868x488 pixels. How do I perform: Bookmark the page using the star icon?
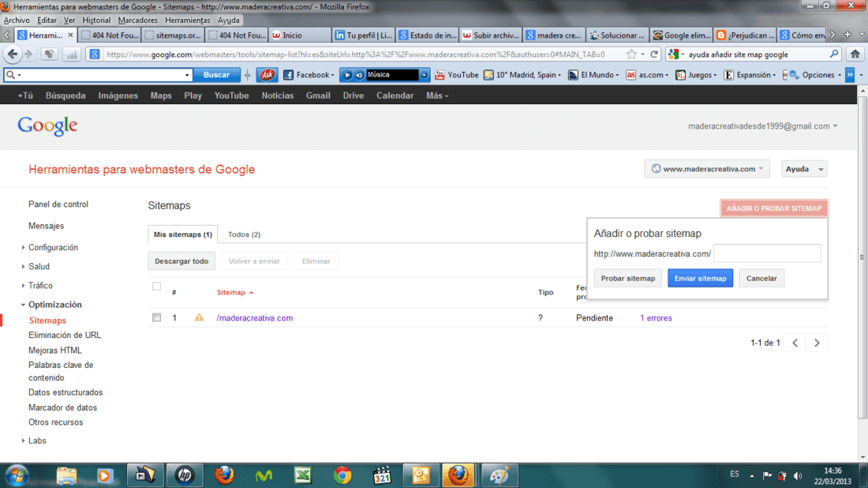tap(631, 54)
